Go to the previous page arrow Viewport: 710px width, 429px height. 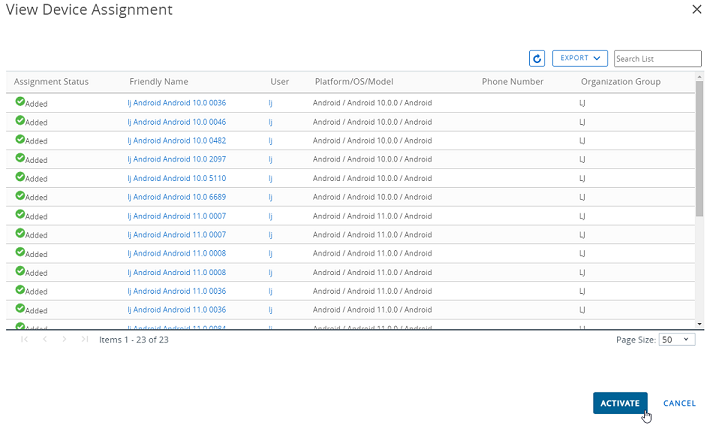[44, 340]
